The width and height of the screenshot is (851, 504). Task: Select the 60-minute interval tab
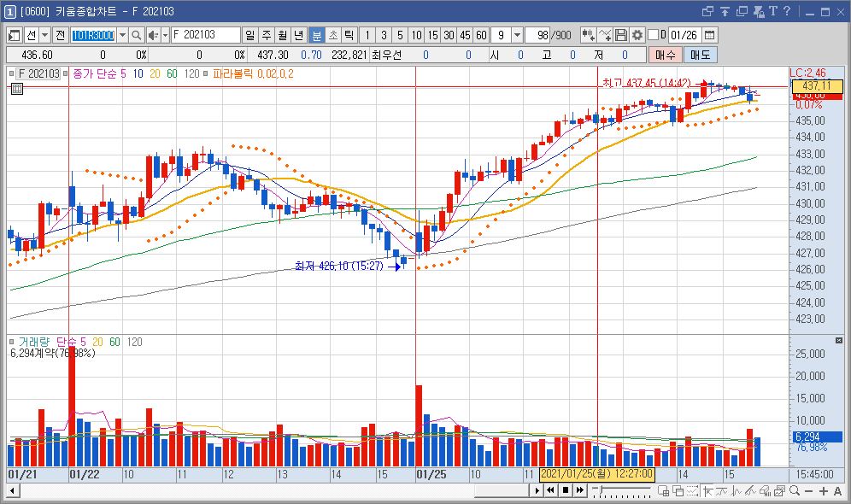tap(481, 35)
